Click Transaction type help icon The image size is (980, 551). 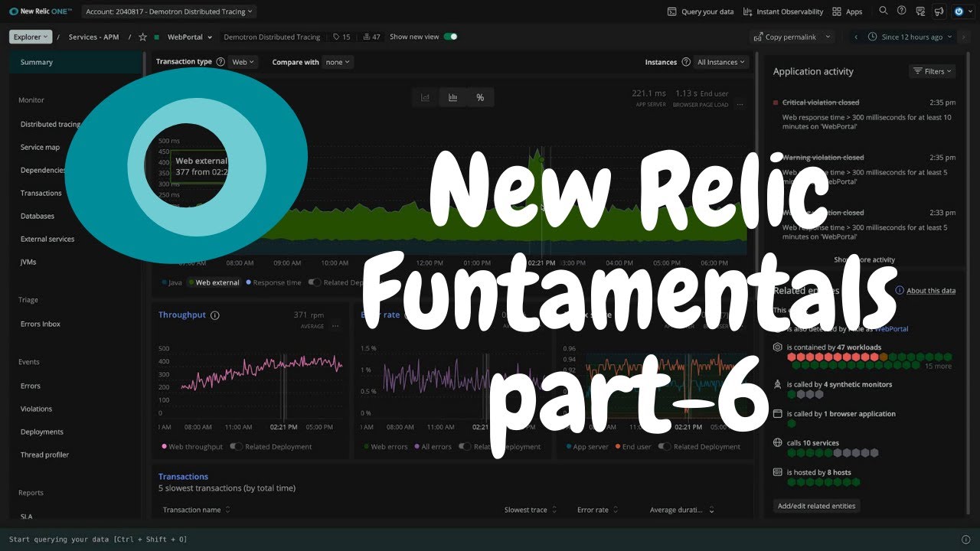point(220,62)
